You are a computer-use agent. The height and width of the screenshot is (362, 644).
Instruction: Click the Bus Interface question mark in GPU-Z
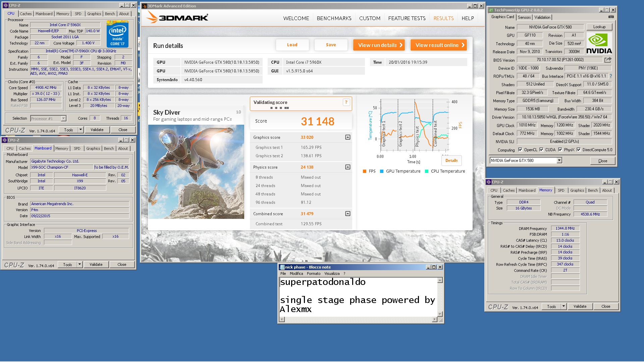(611, 76)
